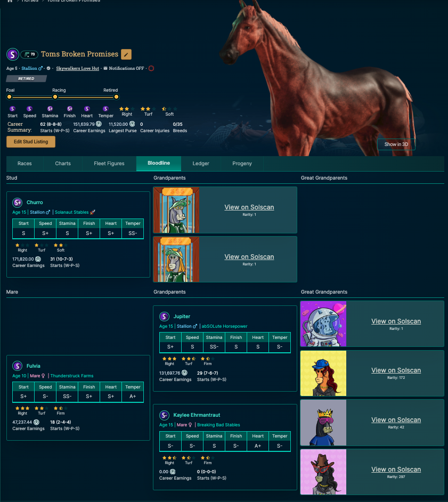Go to the Ledger tab
The image size is (448, 502).
point(201,164)
